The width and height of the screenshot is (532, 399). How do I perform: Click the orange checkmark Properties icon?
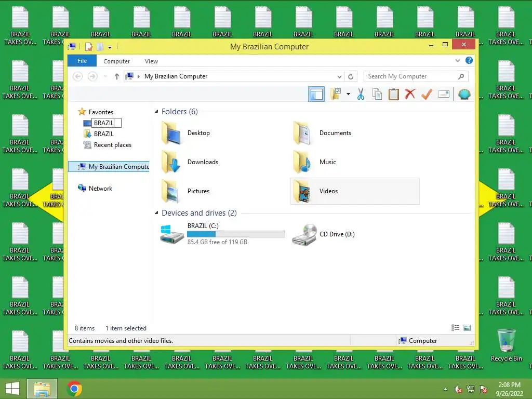pos(427,94)
